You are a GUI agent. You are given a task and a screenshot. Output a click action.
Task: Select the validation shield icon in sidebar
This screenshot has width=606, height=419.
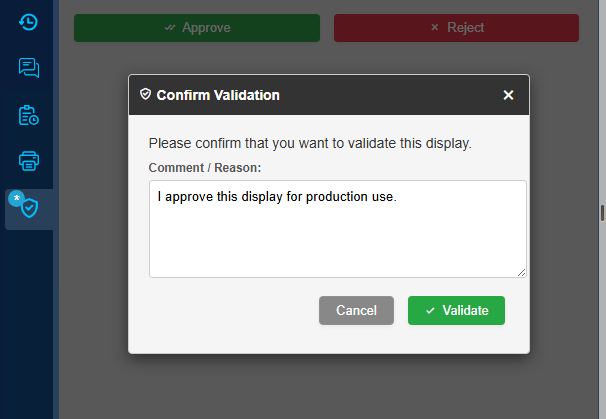point(29,209)
